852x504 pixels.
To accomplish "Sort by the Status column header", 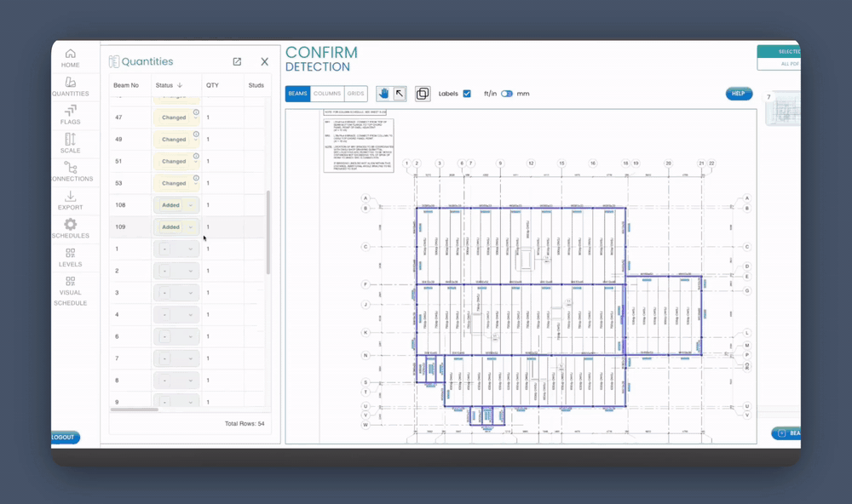I will [x=168, y=85].
